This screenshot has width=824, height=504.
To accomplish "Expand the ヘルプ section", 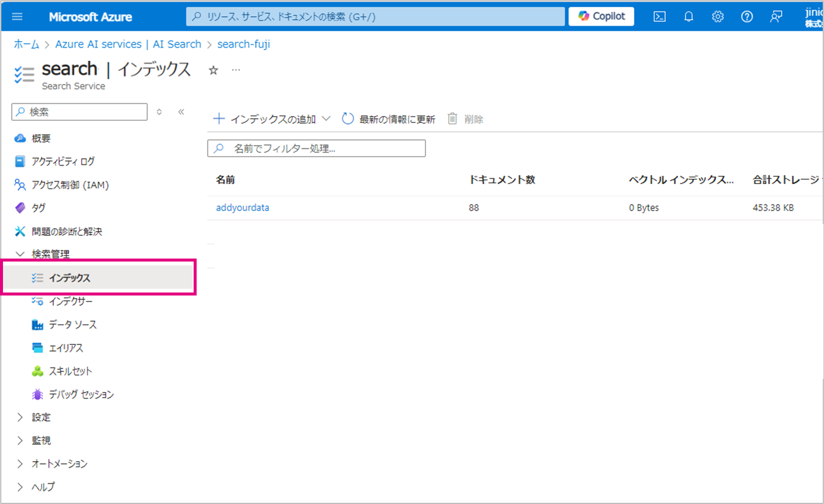I will coord(35,487).
